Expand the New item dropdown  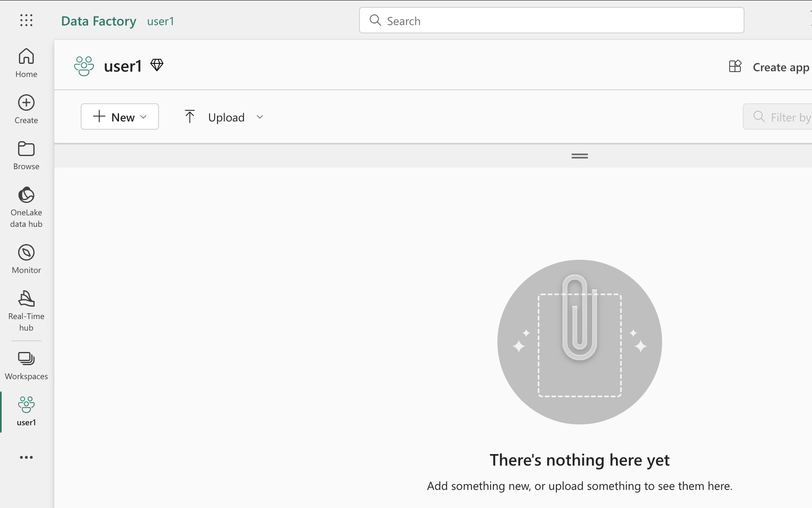pyautogui.click(x=120, y=117)
